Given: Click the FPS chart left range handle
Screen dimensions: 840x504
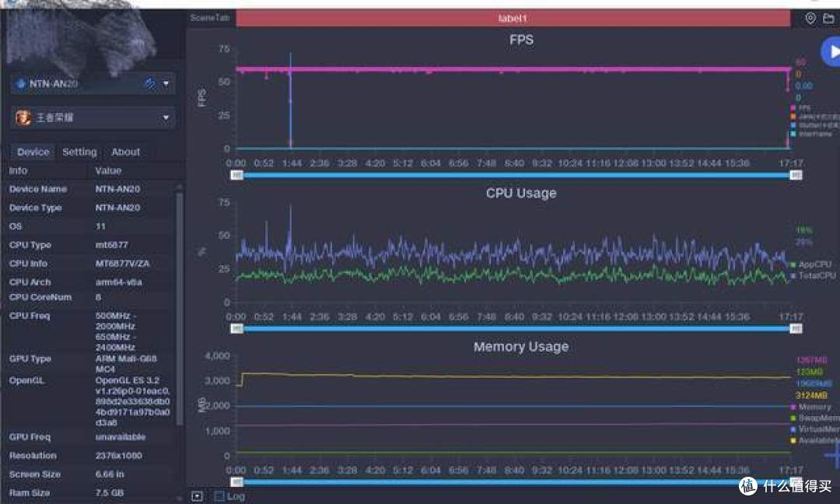Looking at the screenshot, I should coord(236,175).
